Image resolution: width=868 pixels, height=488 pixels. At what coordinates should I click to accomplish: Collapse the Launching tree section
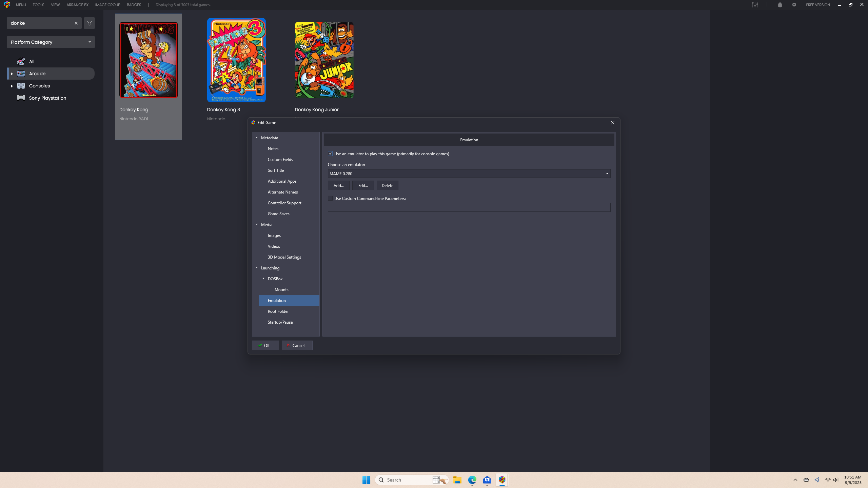point(257,268)
